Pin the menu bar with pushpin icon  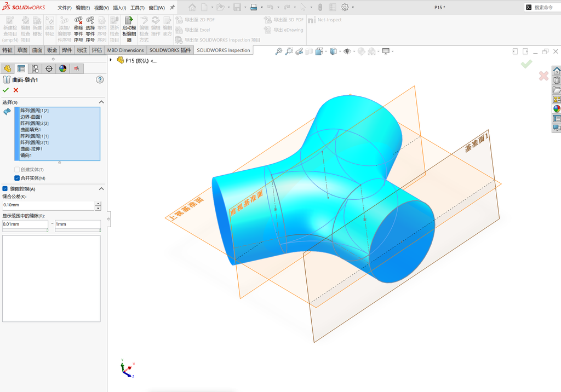[x=172, y=7]
